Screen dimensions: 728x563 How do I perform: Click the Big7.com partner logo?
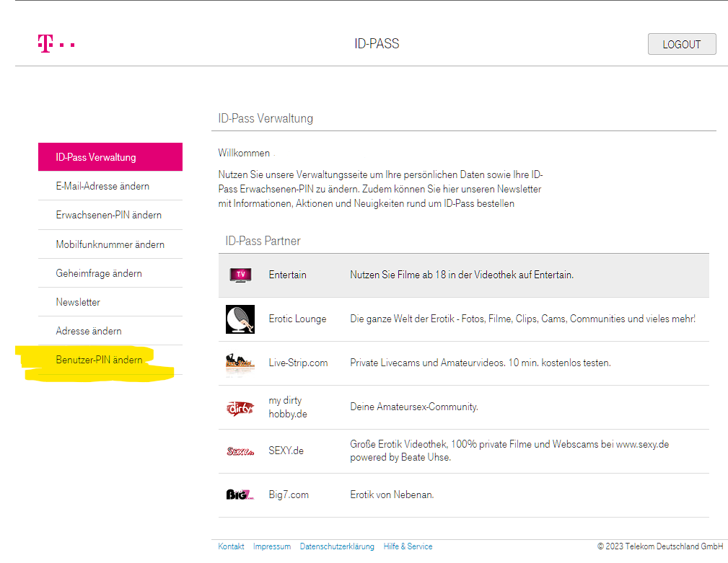coord(240,495)
